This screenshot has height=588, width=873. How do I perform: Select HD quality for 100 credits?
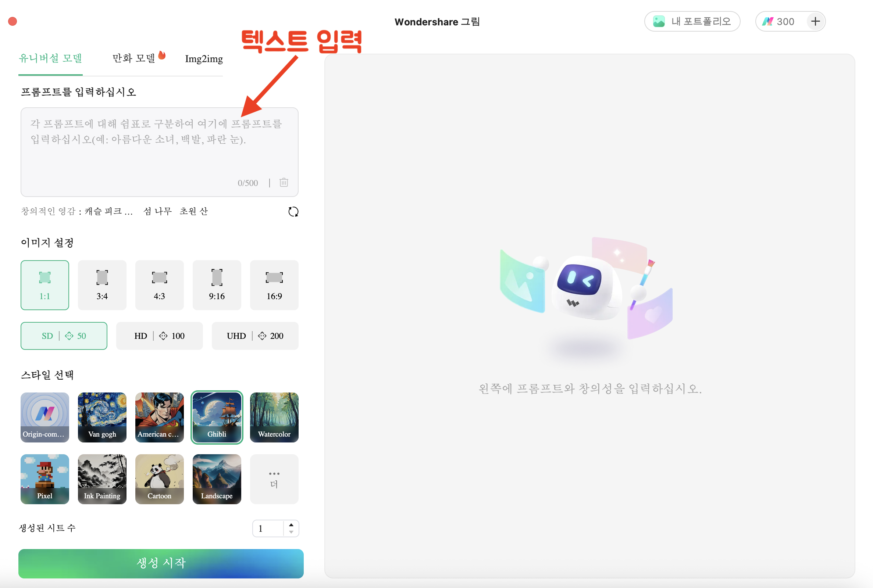[160, 336]
